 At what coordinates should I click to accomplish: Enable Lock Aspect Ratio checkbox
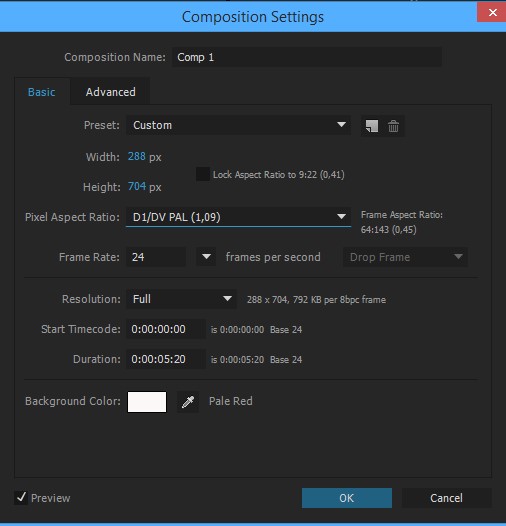point(203,174)
